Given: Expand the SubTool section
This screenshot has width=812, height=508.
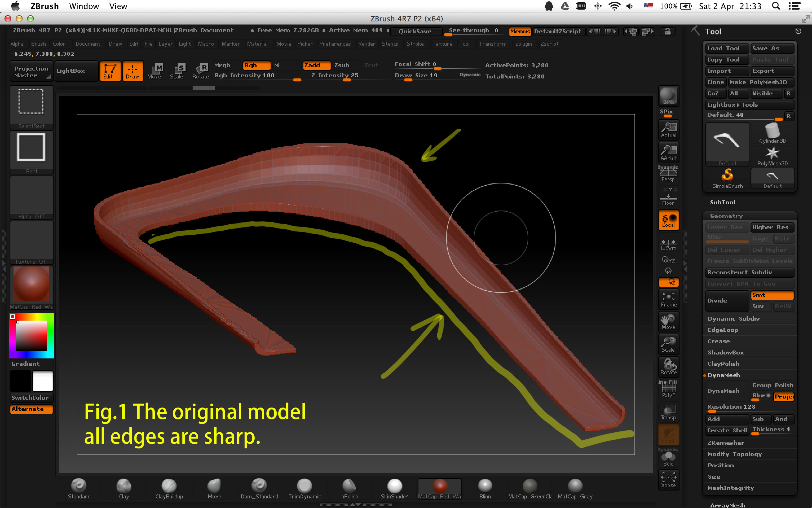Looking at the screenshot, I should coord(722,202).
